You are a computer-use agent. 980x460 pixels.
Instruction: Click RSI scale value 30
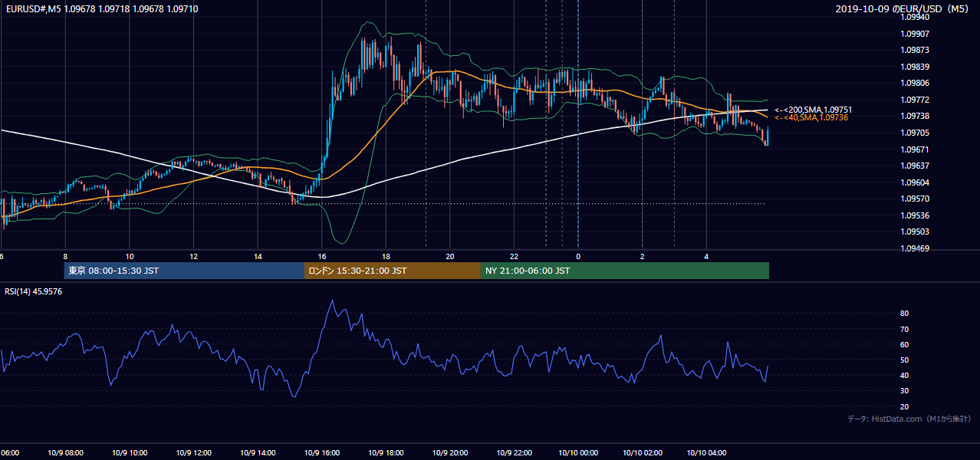905,391
